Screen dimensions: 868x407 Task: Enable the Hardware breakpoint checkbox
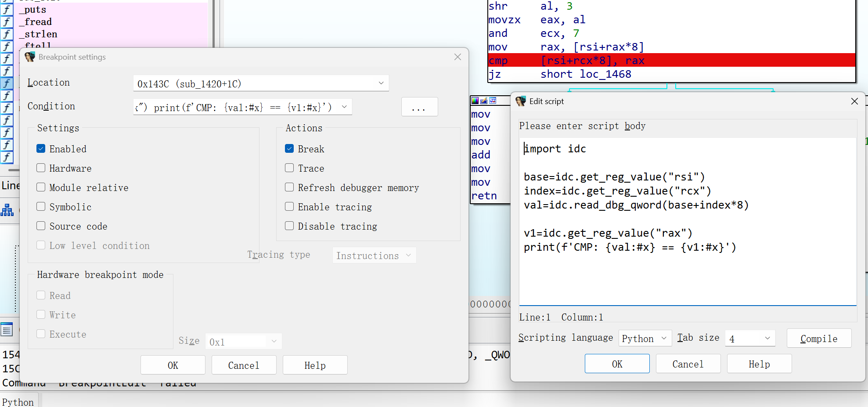(41, 168)
